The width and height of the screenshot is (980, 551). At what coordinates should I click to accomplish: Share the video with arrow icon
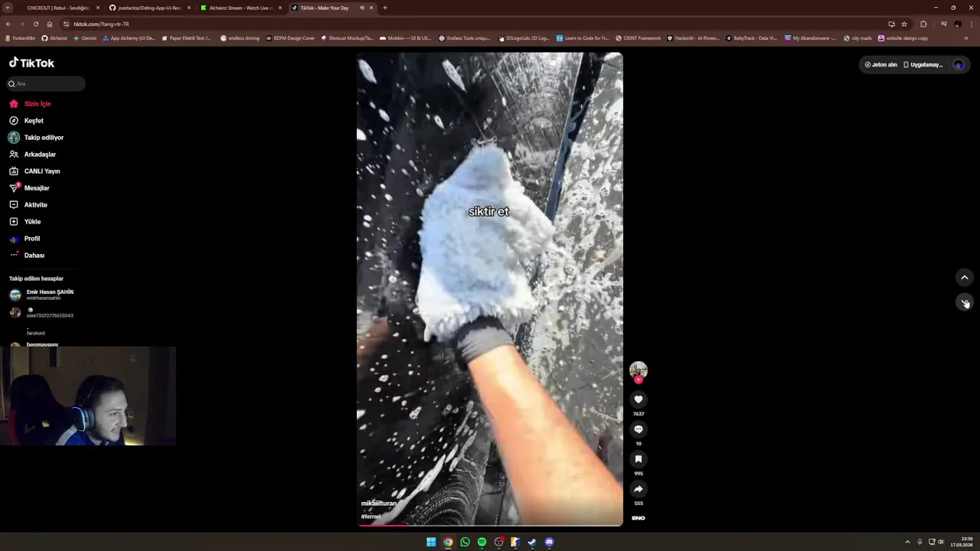click(639, 489)
